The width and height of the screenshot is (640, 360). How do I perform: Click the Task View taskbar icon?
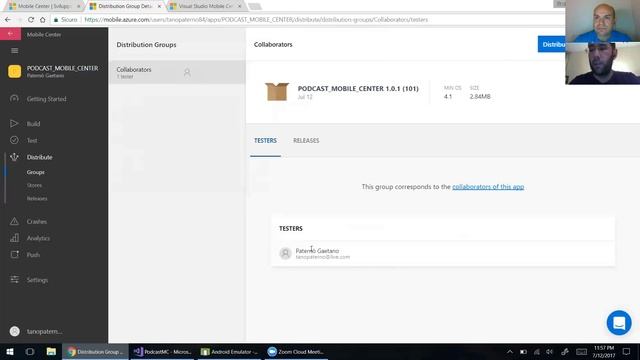click(30, 351)
